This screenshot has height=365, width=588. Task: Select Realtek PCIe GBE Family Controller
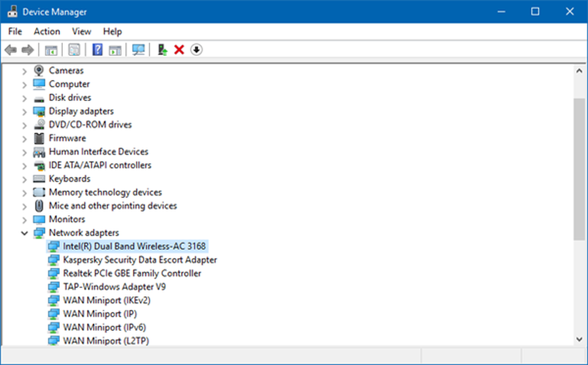pyautogui.click(x=132, y=273)
